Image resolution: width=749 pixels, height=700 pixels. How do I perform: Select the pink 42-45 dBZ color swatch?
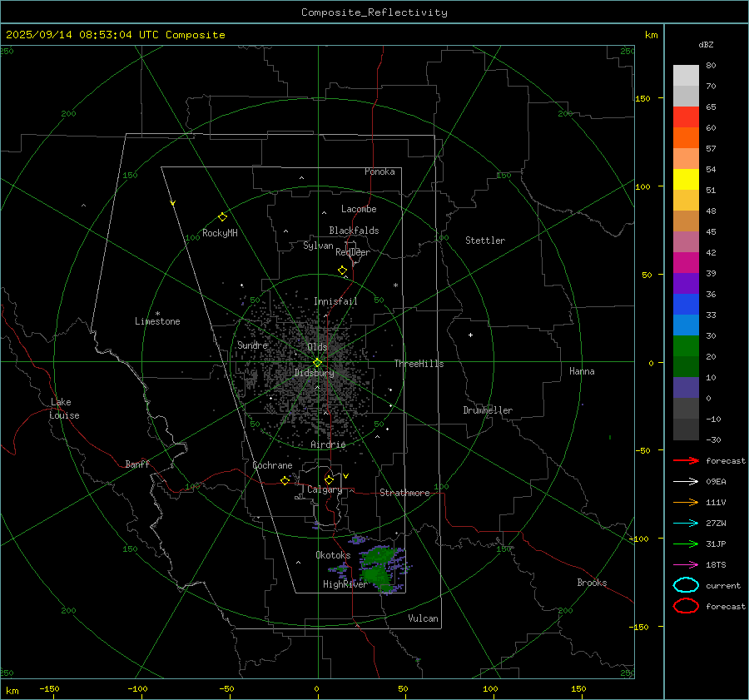[686, 241]
